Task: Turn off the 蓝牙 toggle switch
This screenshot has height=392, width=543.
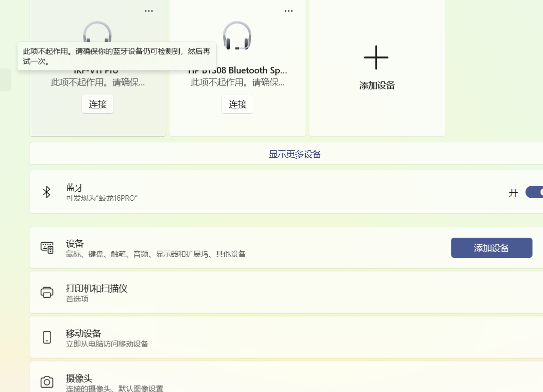Action: pyautogui.click(x=535, y=192)
